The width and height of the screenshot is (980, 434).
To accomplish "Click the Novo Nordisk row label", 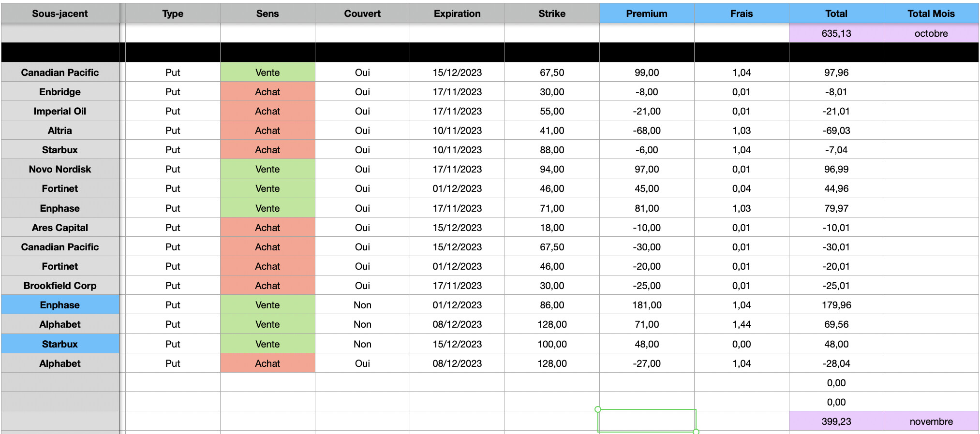I will [60, 169].
